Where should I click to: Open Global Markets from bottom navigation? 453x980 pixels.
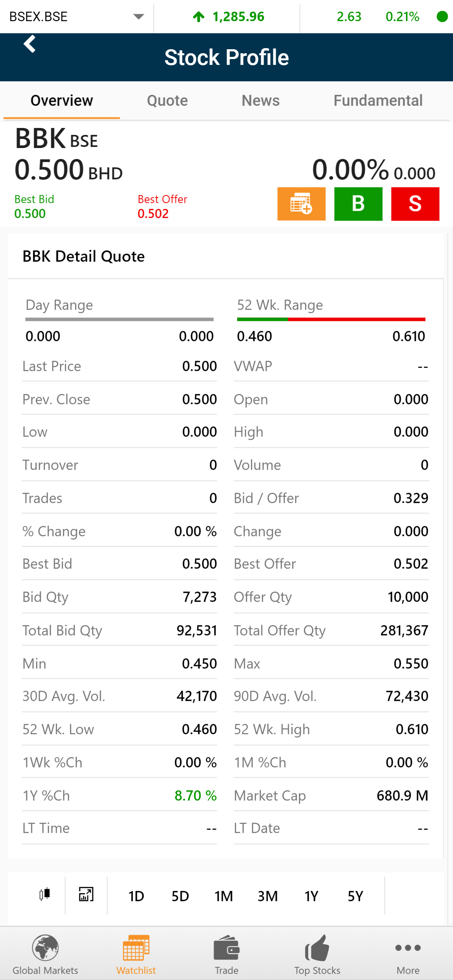(x=45, y=954)
